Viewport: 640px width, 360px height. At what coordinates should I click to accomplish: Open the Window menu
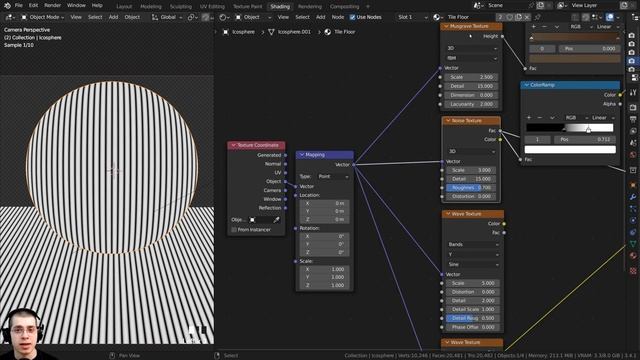click(76, 6)
